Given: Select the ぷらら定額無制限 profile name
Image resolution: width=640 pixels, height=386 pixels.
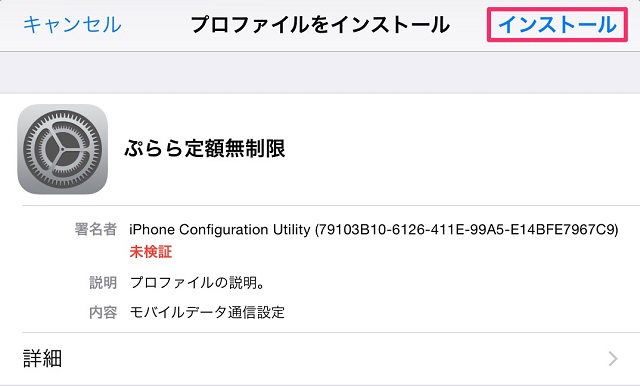Looking at the screenshot, I should [204, 148].
